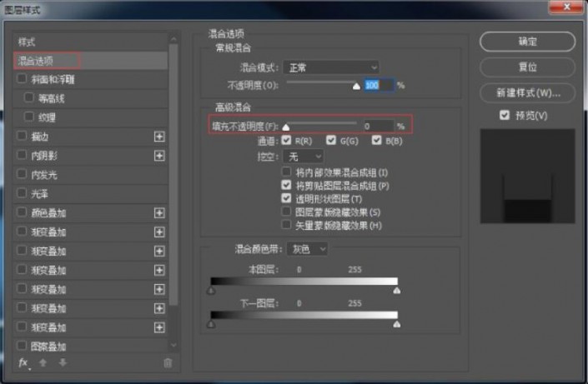The height and width of the screenshot is (384, 588).
Task: Toggle the R(R) channel checkbox
Action: pyautogui.click(x=286, y=140)
